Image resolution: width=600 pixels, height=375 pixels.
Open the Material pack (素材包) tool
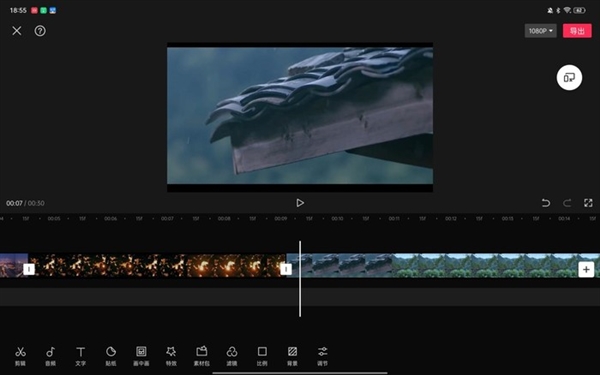click(x=202, y=356)
